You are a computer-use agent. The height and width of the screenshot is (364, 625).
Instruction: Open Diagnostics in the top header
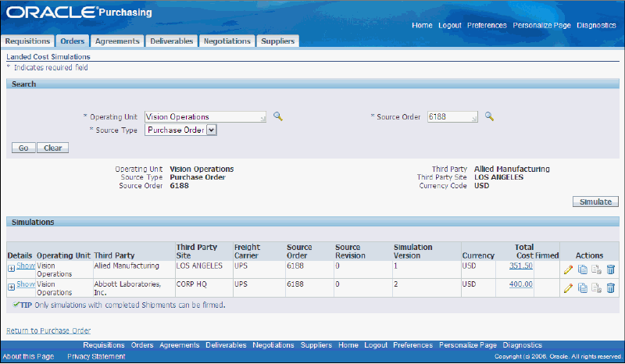596,25
